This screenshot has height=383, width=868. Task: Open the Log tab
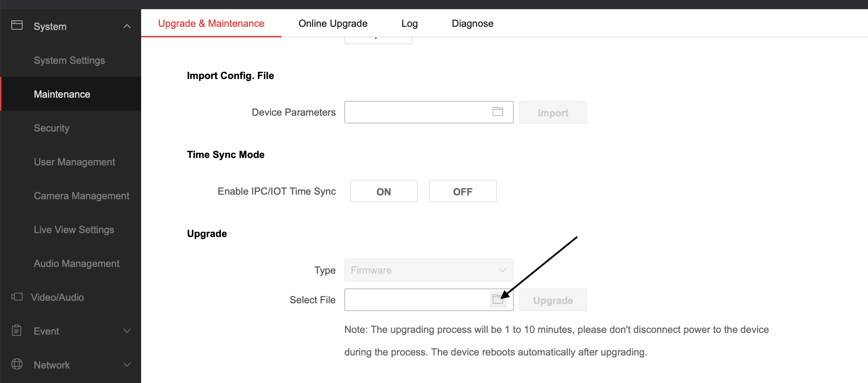pos(409,23)
